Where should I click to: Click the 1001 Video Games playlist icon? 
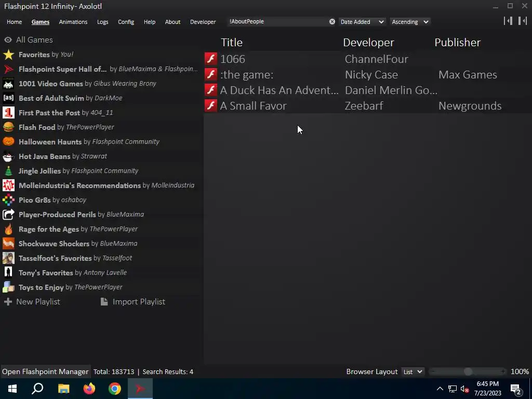pos(8,84)
